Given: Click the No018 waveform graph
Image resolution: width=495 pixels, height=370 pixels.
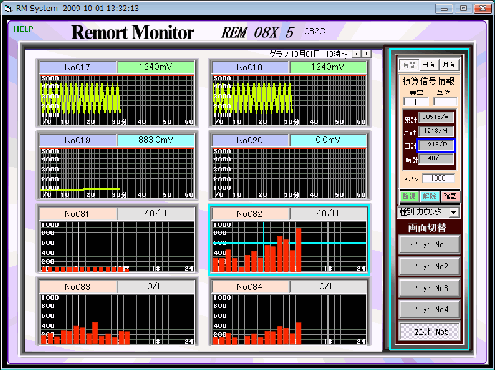Looking at the screenshot, I should [289, 100].
